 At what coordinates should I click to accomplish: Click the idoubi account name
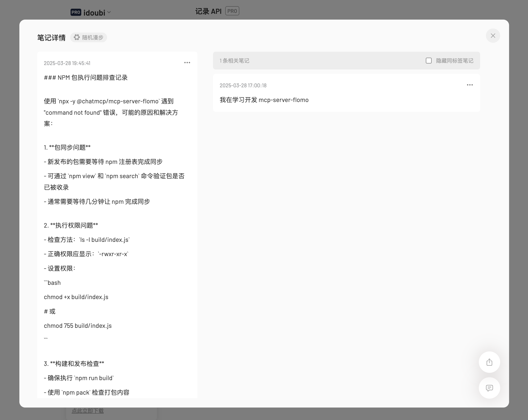(94, 12)
